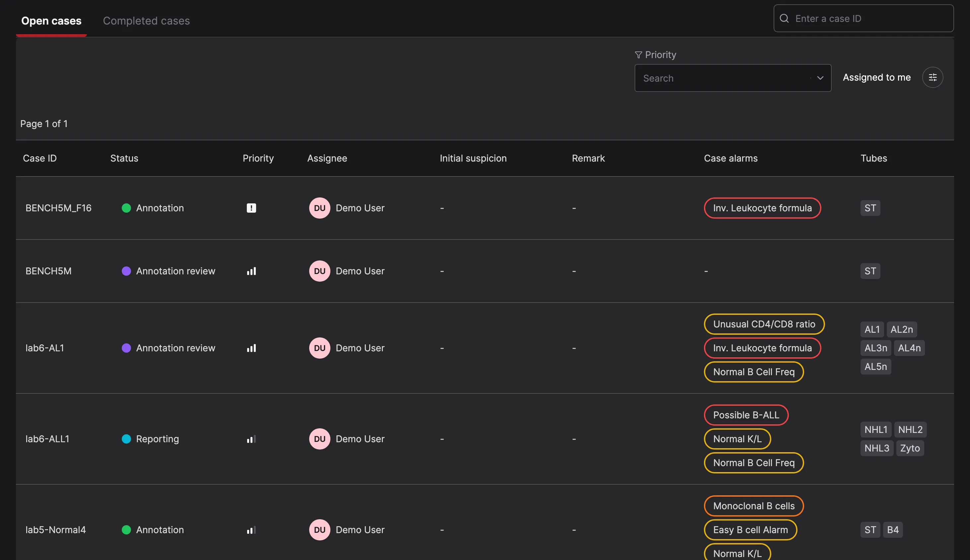Open case lab6-AL1

(44, 348)
